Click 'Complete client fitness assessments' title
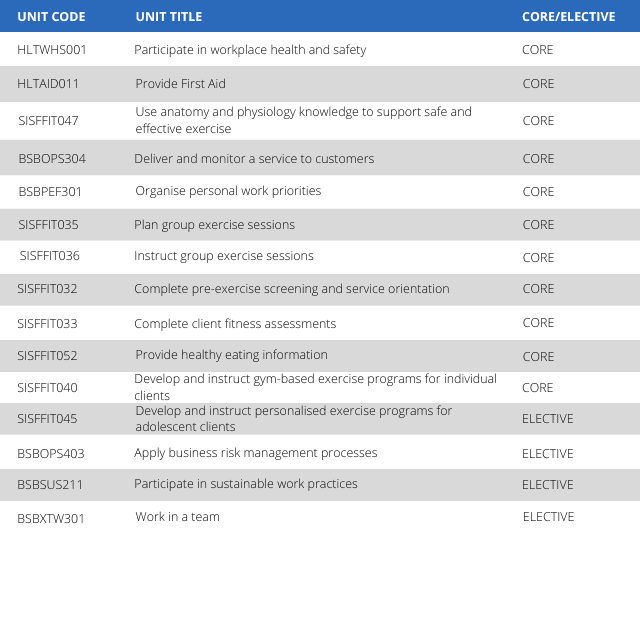The image size is (640, 640). pyautogui.click(x=235, y=324)
